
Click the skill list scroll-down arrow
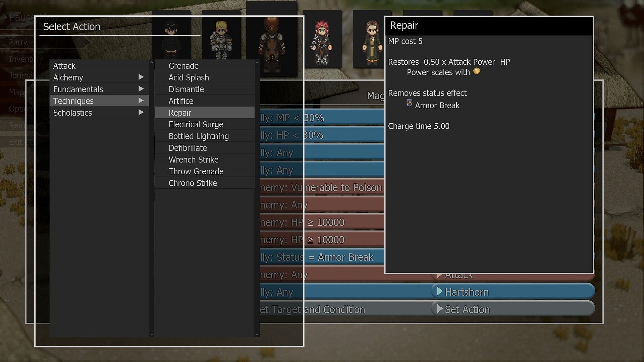point(257,334)
